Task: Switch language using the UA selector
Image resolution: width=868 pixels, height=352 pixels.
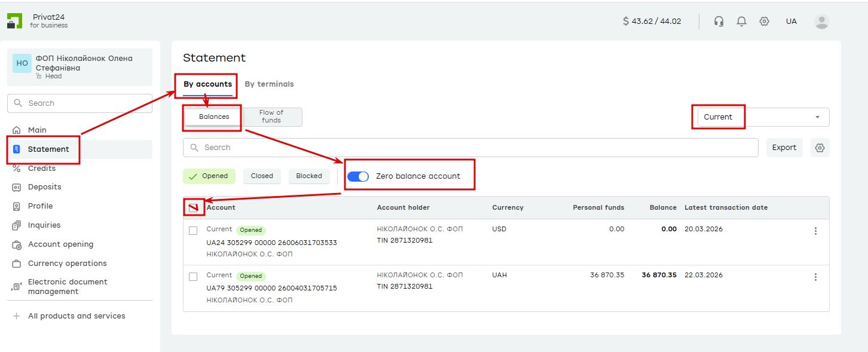Action: coord(791,22)
